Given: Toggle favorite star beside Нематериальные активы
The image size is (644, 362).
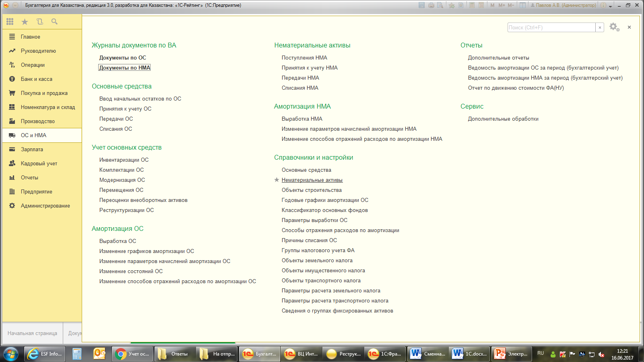Looking at the screenshot, I should pos(277,180).
